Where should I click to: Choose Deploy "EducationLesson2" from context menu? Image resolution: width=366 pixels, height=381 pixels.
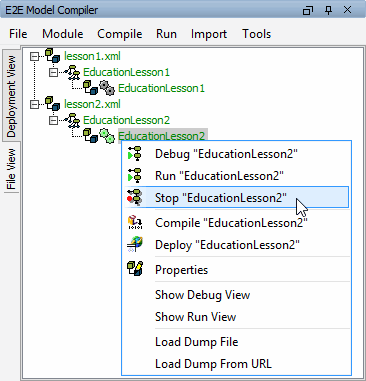pos(237,245)
